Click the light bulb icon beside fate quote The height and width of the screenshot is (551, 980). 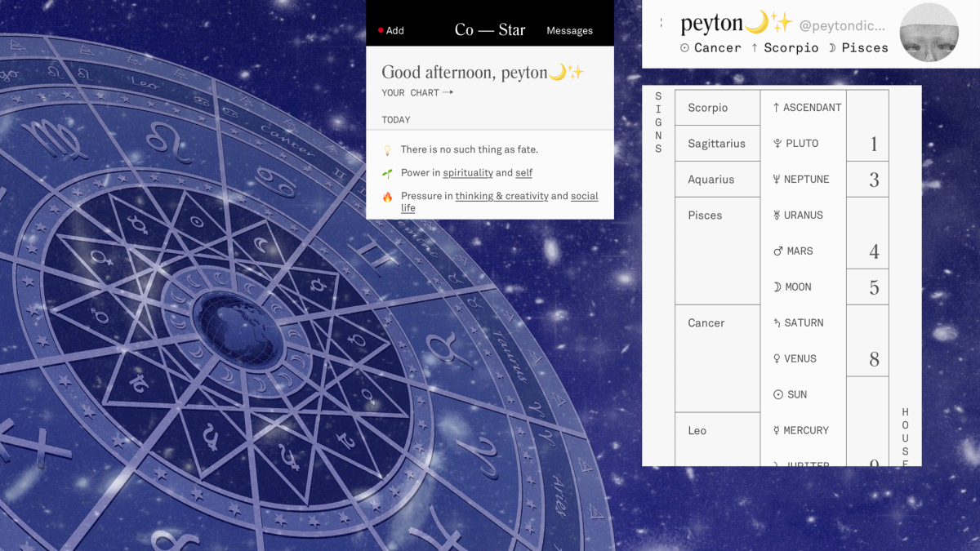point(387,150)
